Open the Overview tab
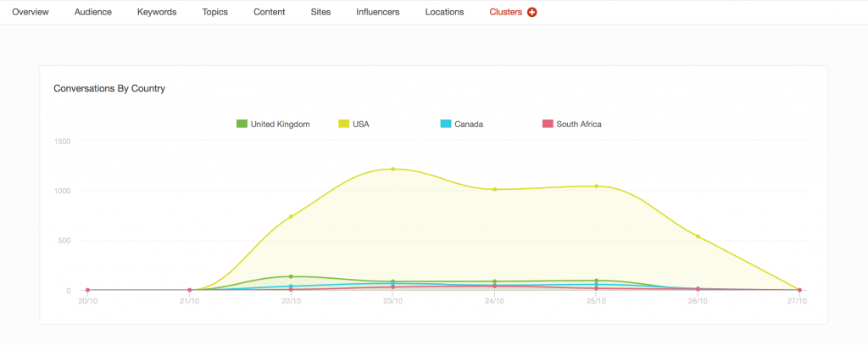This screenshot has height=345, width=868. click(x=31, y=13)
